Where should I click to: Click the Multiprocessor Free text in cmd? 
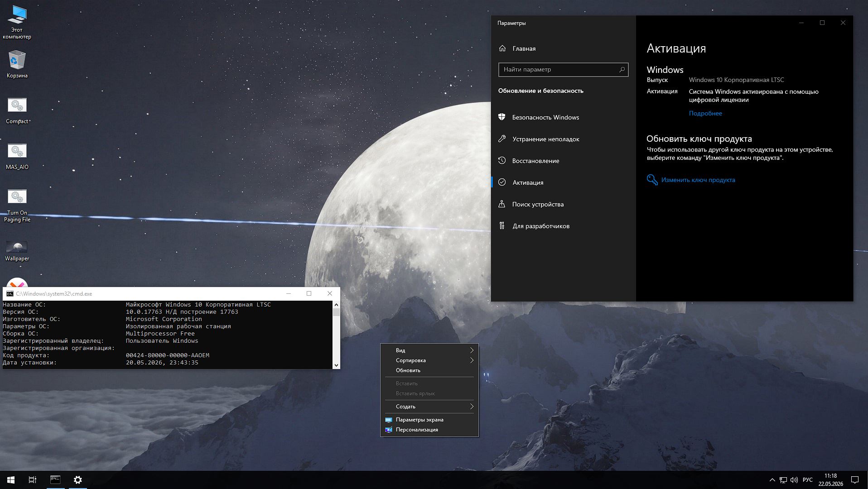pyautogui.click(x=160, y=334)
